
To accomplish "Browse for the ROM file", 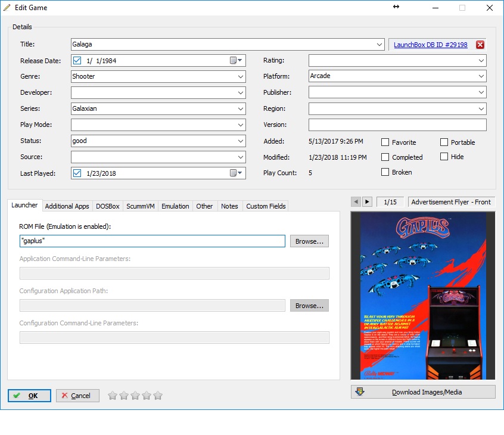I will pyautogui.click(x=309, y=241).
